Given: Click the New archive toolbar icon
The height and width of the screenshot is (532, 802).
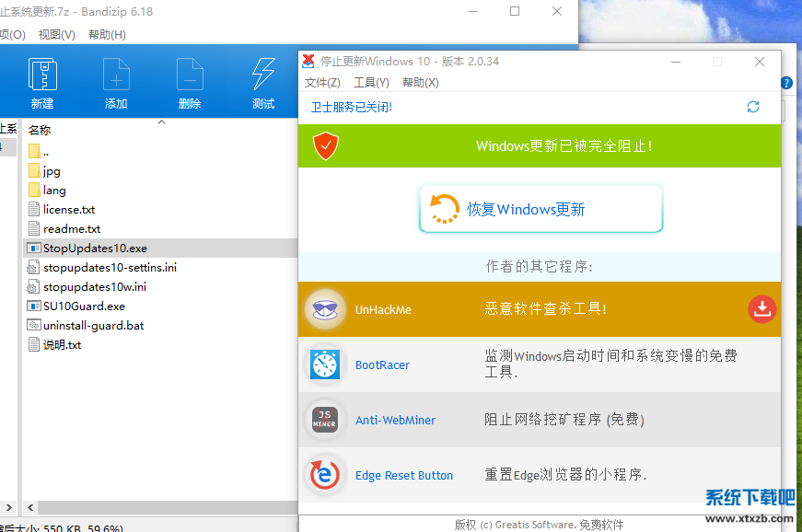Looking at the screenshot, I should click(x=42, y=75).
